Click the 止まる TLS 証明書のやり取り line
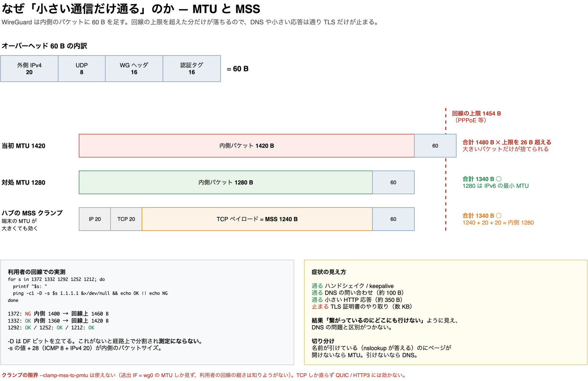Screen dimensions: 588x381 point(362,307)
